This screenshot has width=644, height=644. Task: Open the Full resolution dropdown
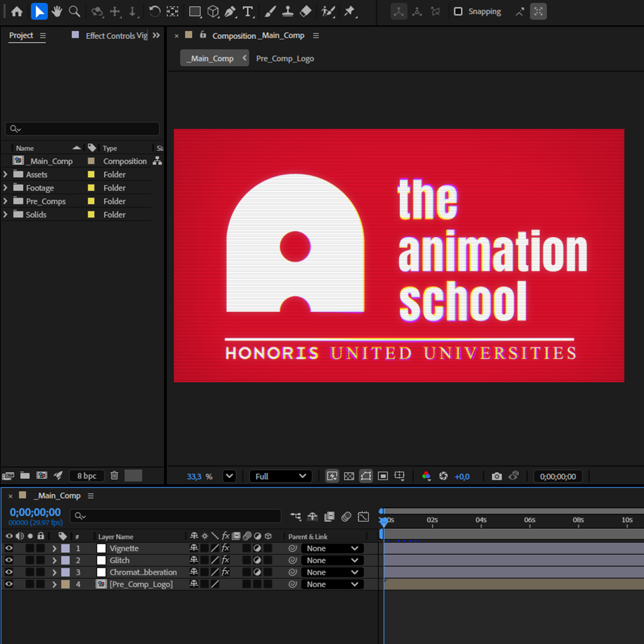tap(280, 476)
